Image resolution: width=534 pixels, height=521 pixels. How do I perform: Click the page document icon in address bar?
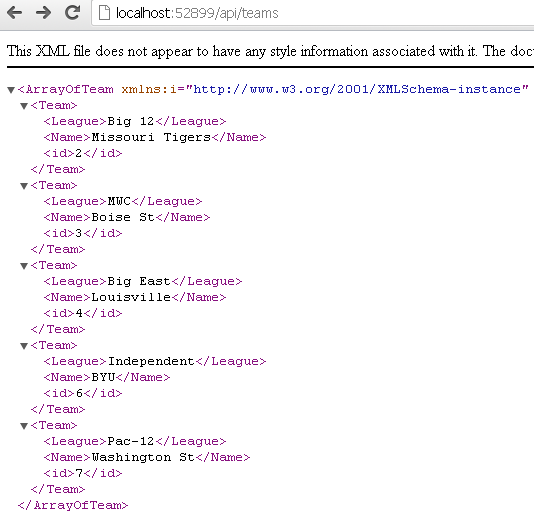104,13
